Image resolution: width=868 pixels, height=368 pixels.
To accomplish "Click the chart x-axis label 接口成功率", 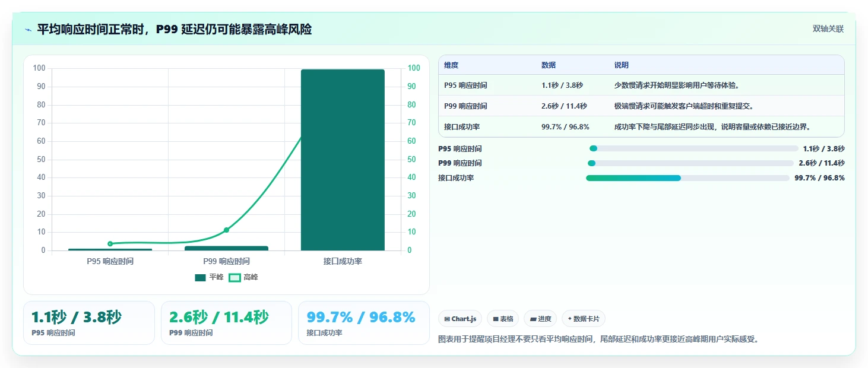I will [x=343, y=261].
